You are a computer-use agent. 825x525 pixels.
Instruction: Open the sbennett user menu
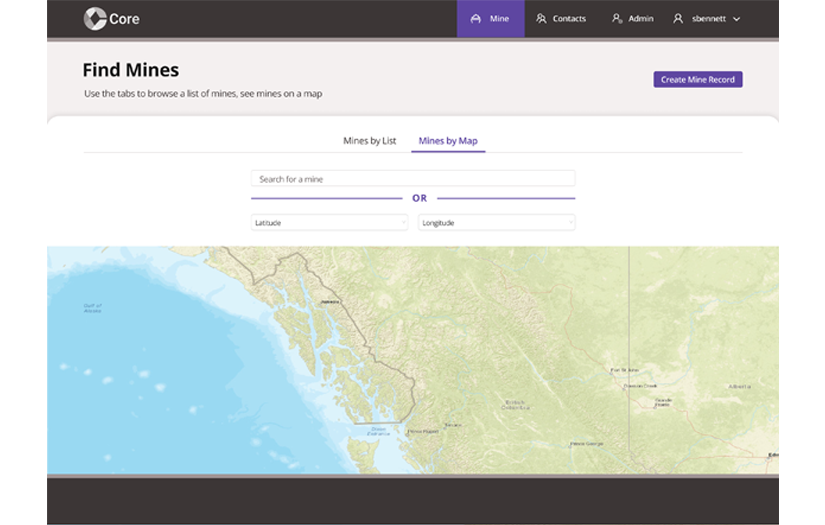[707, 19]
